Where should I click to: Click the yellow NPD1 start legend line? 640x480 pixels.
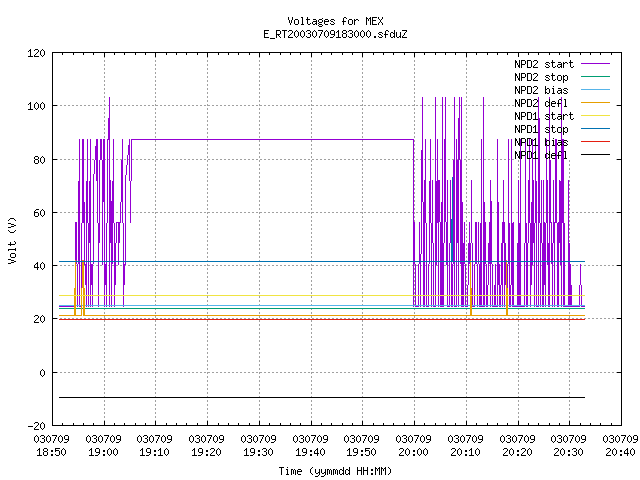coord(595,116)
